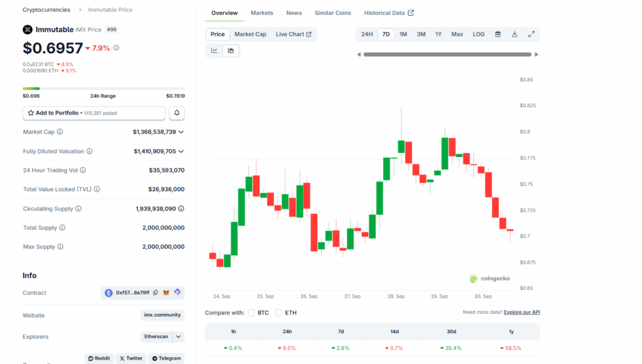Switch to the Markets tab
642x364 pixels.
261,13
